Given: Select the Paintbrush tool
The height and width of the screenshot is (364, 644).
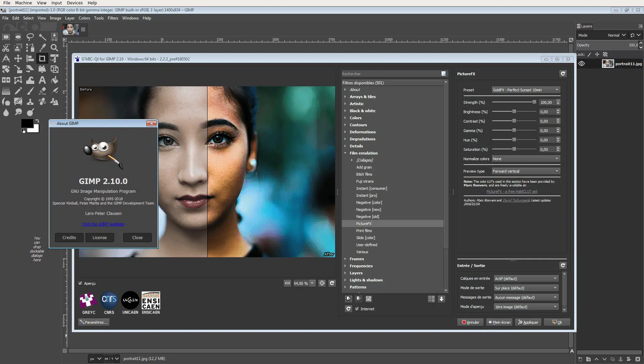Looking at the screenshot, I should pos(30,91).
